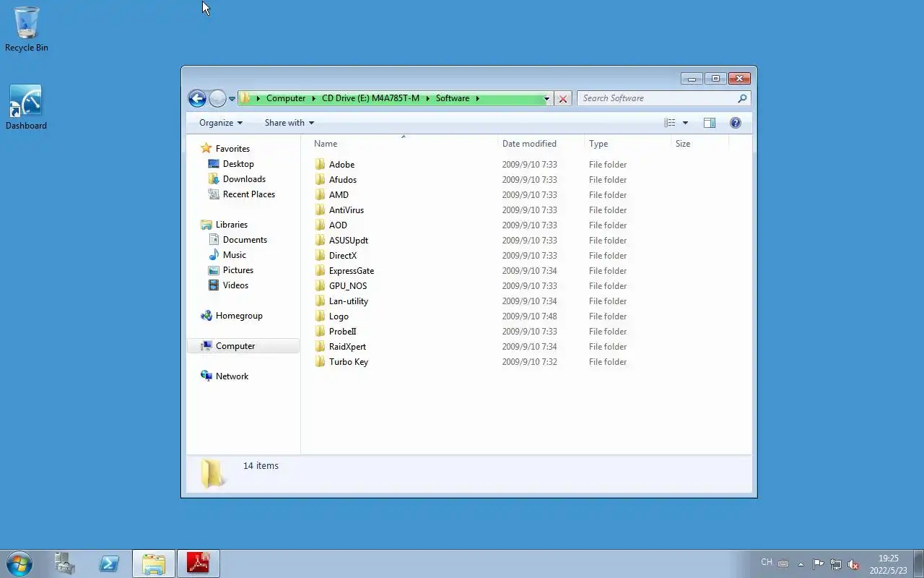The height and width of the screenshot is (578, 924).
Task: Open the Recycle Bin desktop icon
Action: (x=27, y=29)
